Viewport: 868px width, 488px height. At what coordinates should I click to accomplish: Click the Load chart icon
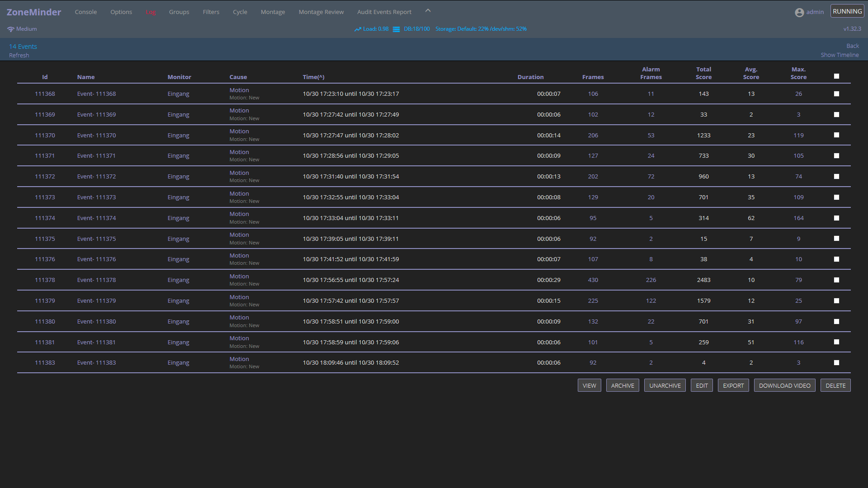point(358,29)
